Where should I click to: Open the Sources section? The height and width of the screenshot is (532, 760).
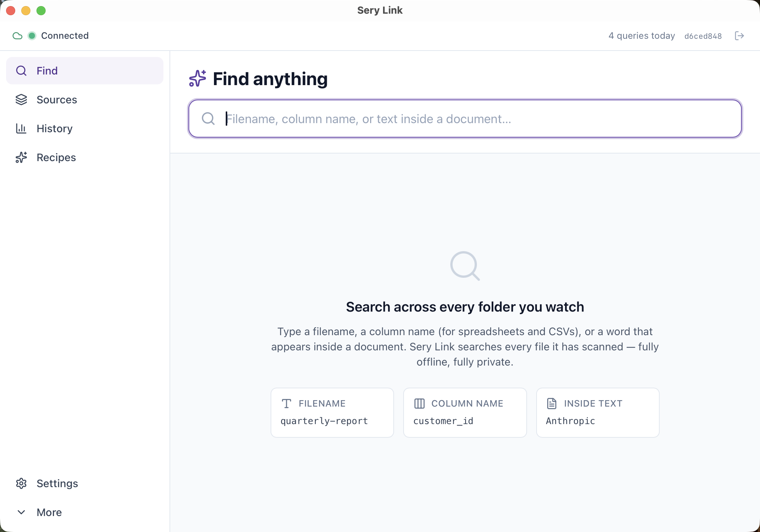pyautogui.click(x=85, y=100)
